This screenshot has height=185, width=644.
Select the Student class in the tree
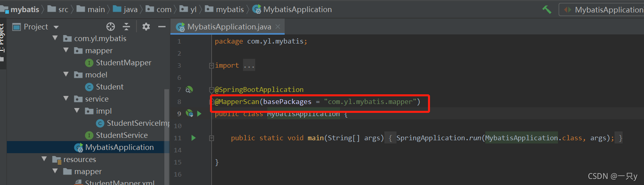point(109,87)
